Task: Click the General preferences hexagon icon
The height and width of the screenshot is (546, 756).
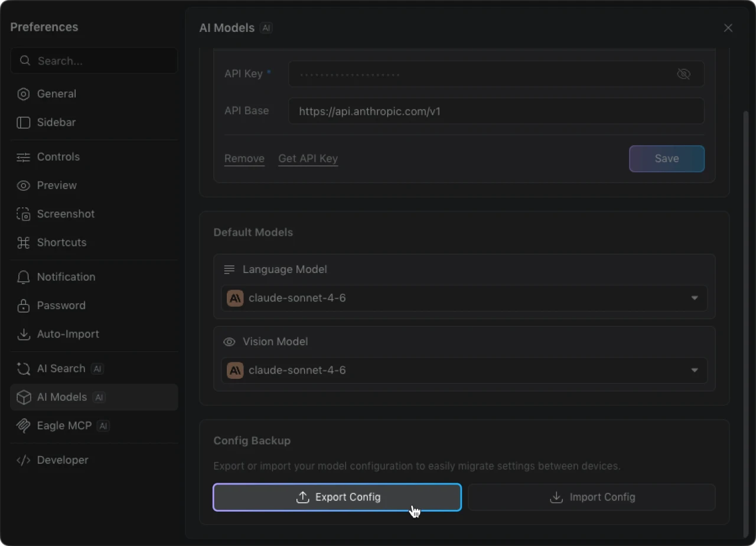Action: [24, 94]
